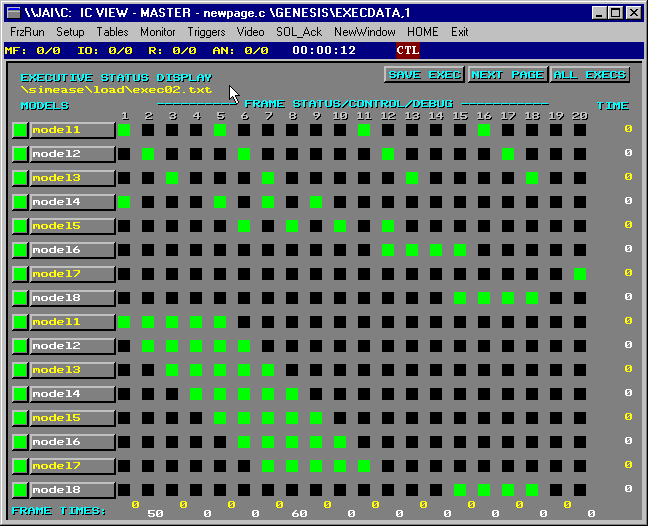Open the Video menu
The image size is (648, 526).
click(250, 32)
